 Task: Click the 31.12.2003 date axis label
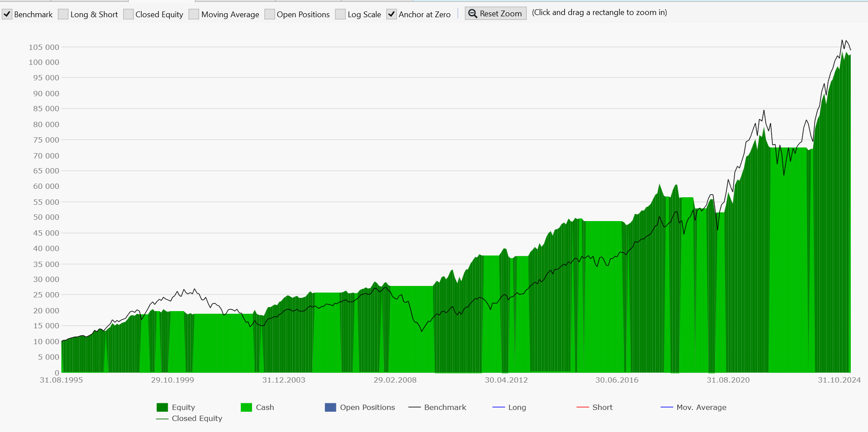(x=283, y=380)
